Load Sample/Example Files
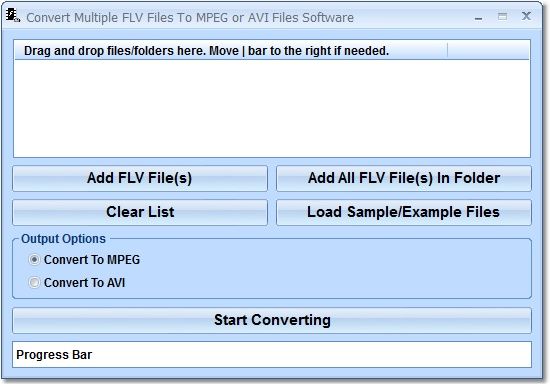This screenshot has height=386, width=550. coord(404,212)
